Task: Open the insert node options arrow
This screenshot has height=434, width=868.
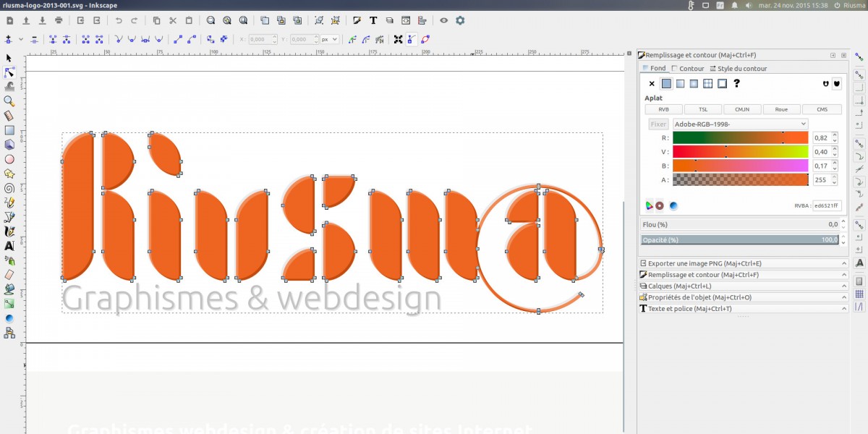Action: tap(21, 39)
